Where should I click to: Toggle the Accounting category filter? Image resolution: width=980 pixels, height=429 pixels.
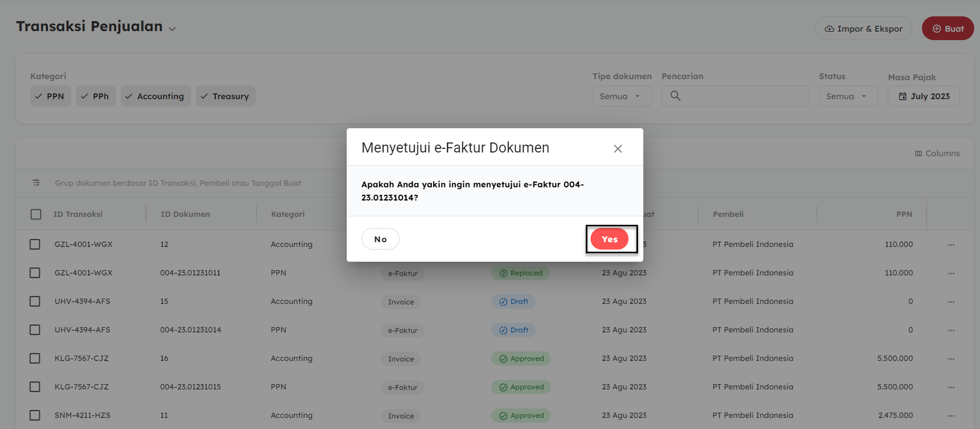coord(155,97)
